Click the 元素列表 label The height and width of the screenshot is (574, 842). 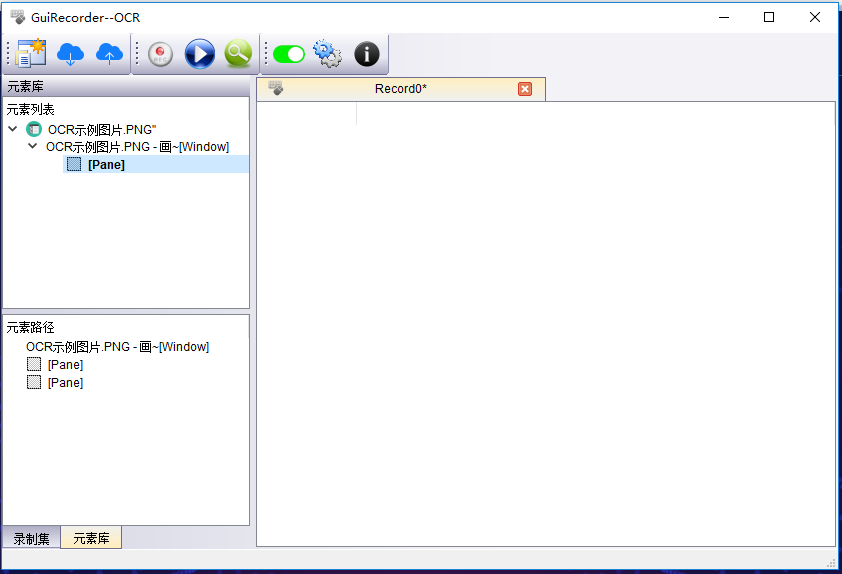click(x=31, y=110)
